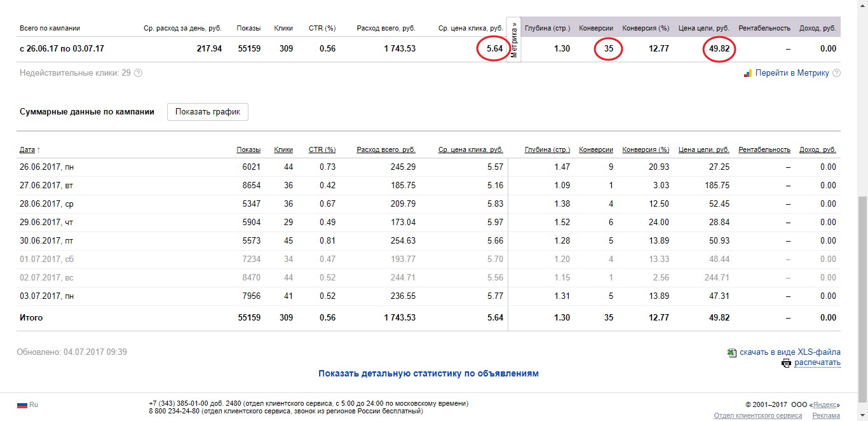Download statistics as XLS file link
The image size is (868, 421).
click(790, 352)
